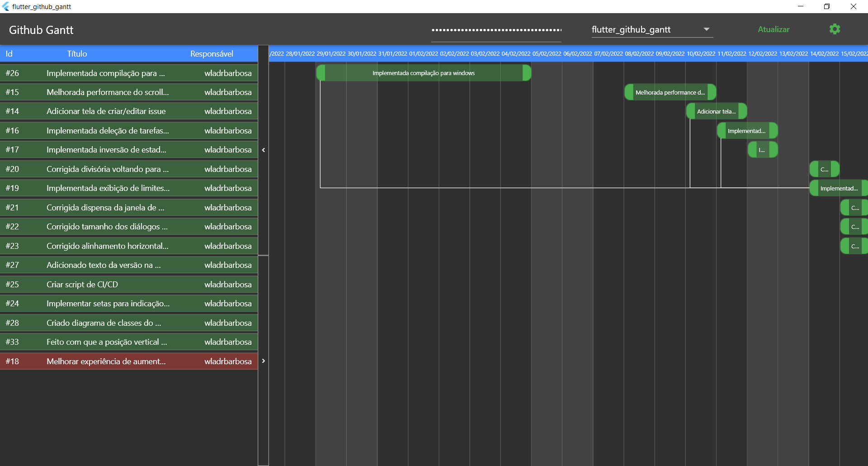
Task: Click the Implementada compilação para windows Gantt bar
Action: coord(423,73)
